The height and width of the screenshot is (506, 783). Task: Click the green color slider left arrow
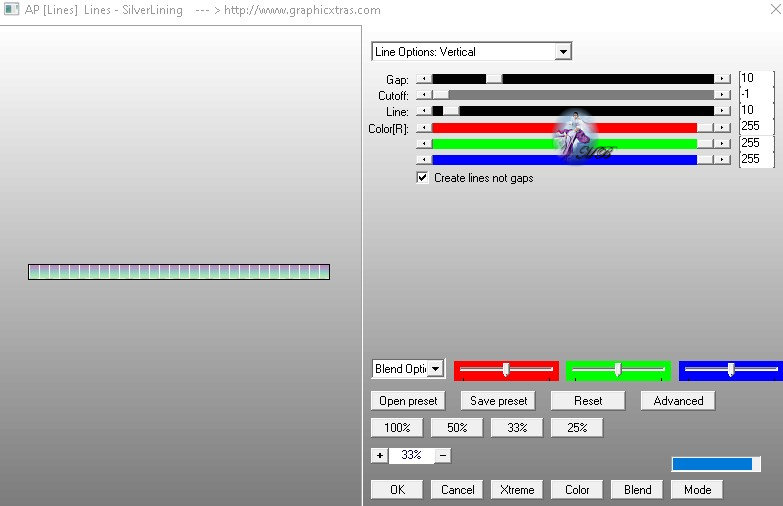[x=424, y=144]
